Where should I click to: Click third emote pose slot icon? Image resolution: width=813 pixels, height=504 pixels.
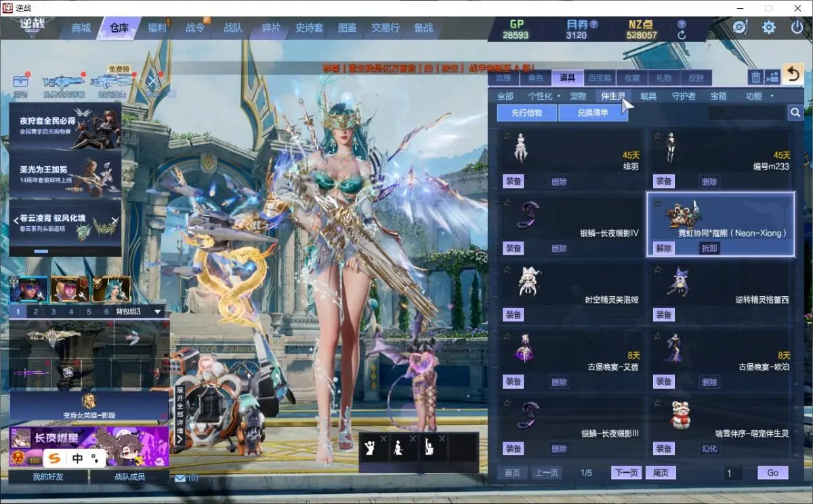(x=428, y=446)
